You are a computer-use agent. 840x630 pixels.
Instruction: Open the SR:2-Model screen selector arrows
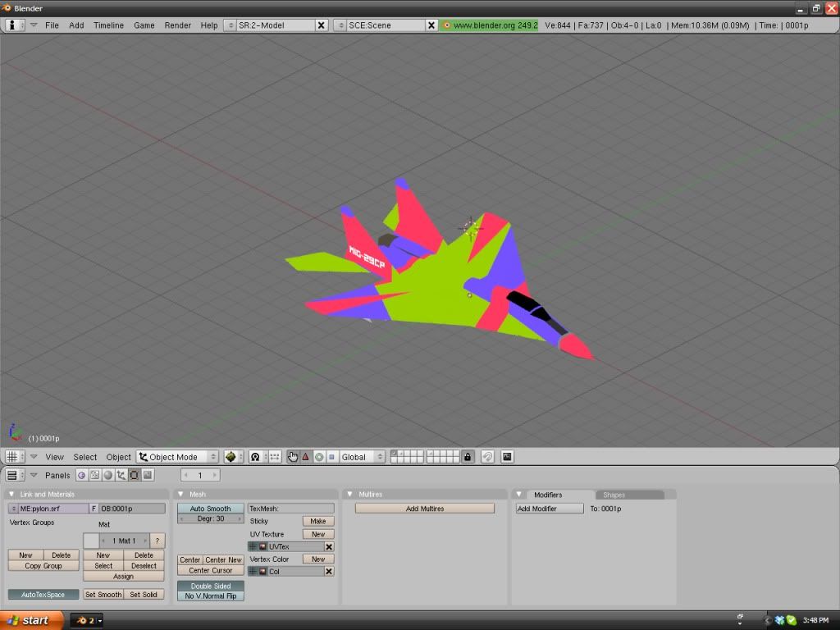tap(231, 25)
